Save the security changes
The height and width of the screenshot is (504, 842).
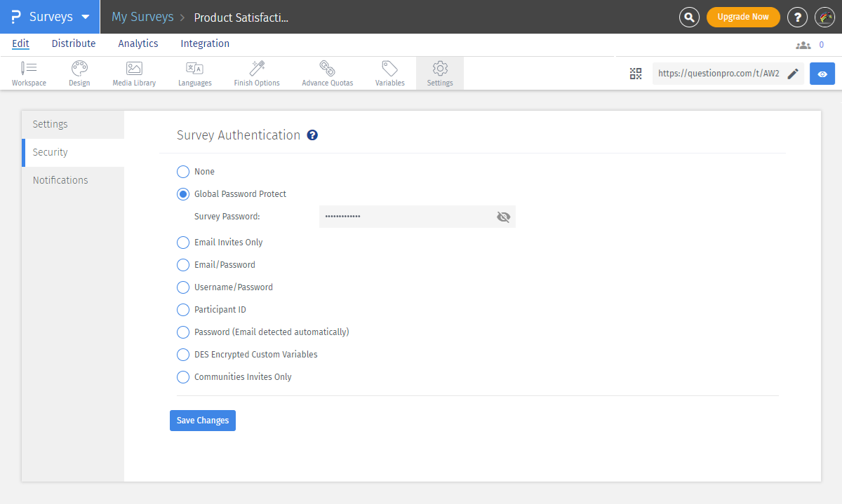click(202, 420)
